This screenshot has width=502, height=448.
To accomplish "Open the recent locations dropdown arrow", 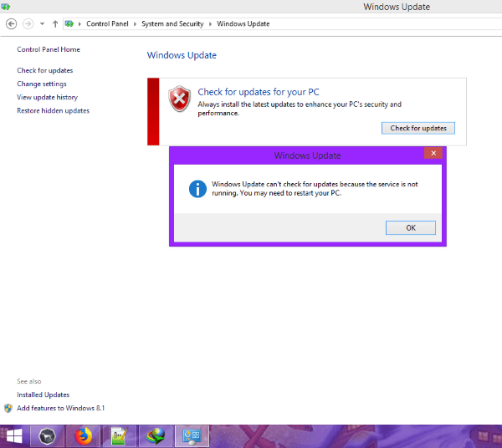I will pos(42,23).
